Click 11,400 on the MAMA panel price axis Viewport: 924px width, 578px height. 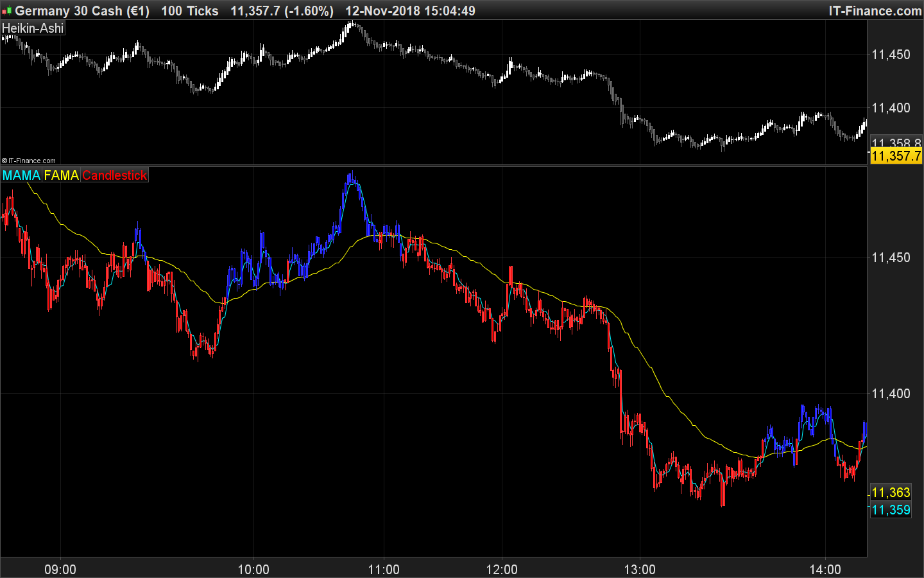pyautogui.click(x=891, y=394)
